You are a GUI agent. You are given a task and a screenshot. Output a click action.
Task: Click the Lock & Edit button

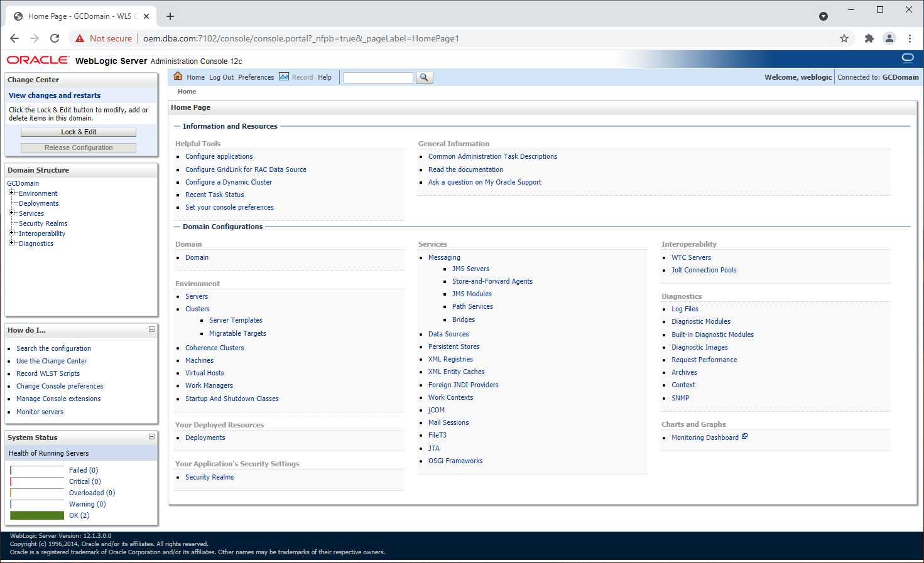79,132
